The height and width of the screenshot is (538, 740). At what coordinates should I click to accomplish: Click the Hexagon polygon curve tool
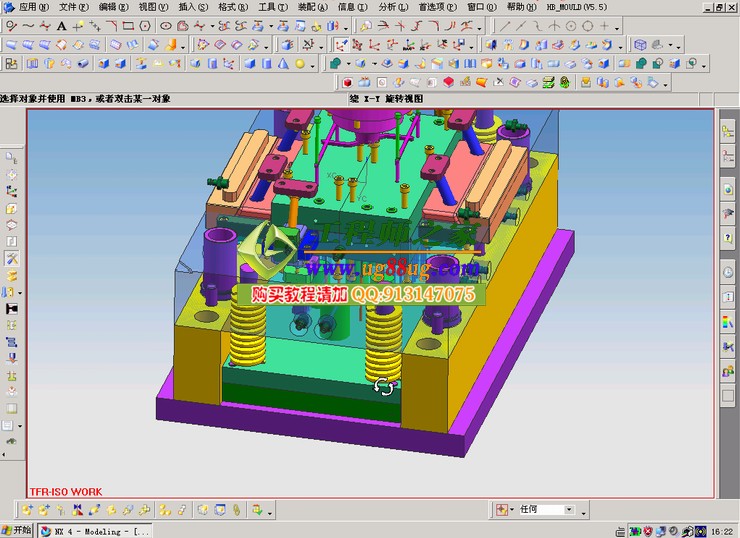click(144, 25)
